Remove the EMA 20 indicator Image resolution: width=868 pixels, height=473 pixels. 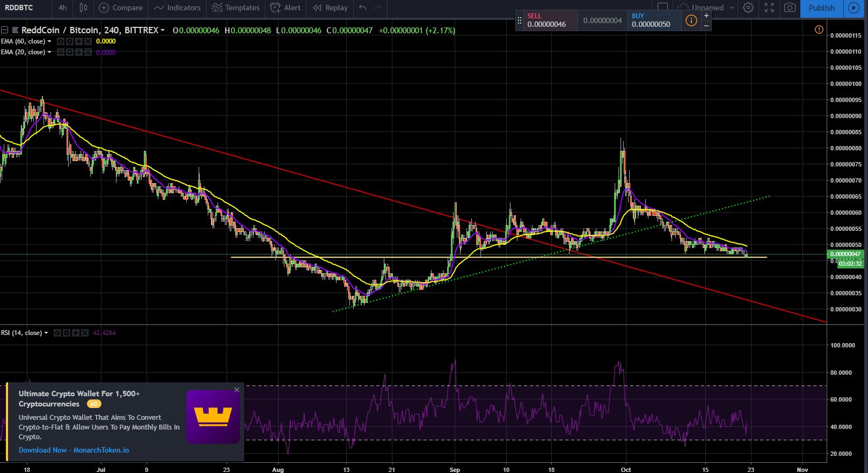point(88,52)
